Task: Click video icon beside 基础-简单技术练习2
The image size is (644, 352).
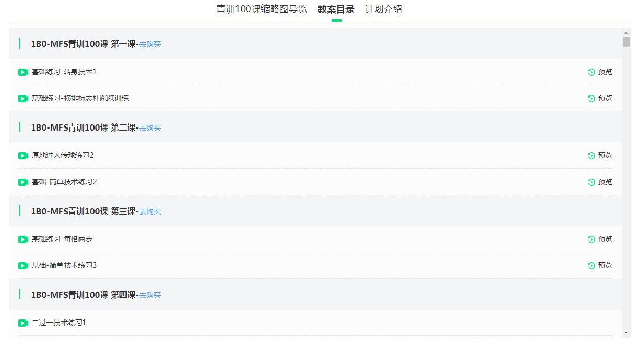Action: [23, 182]
